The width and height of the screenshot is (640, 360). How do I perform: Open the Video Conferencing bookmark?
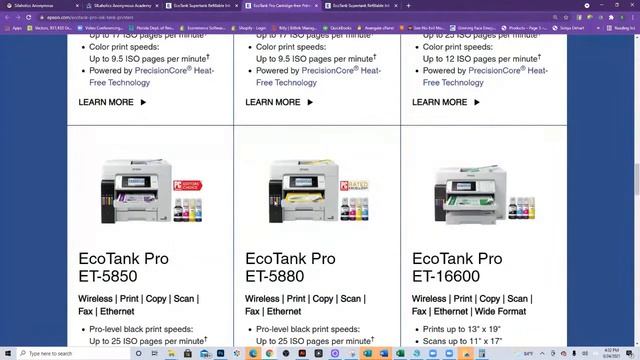pos(100,28)
